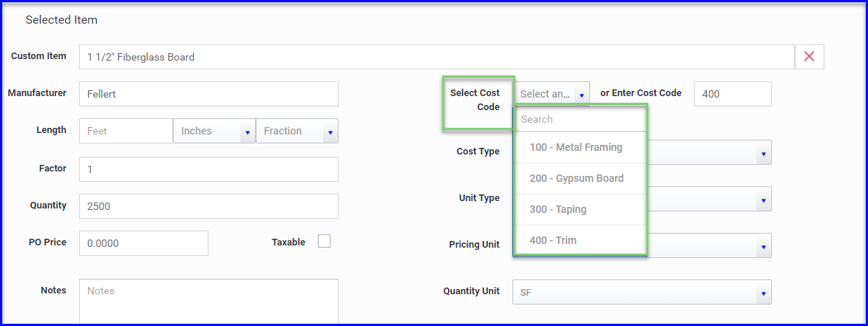
Task: Open the Quantity Unit SF dropdown
Action: (642, 292)
